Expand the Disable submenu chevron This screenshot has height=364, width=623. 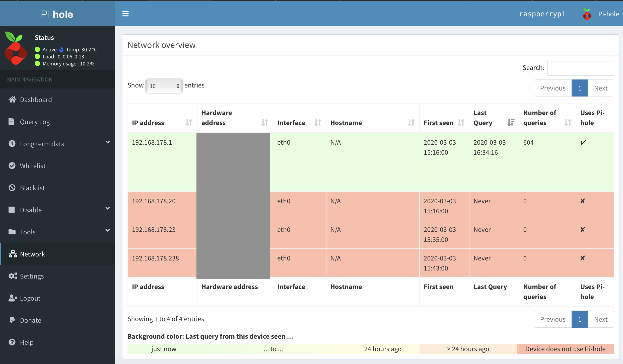(x=108, y=208)
